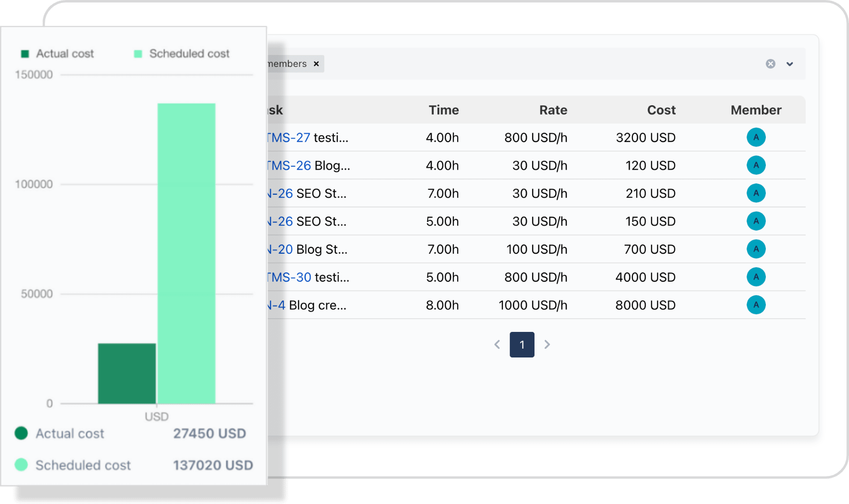Screen dimensions: 849x504
Task: Click the member avatar on TMS-27 row
Action: pos(756,137)
